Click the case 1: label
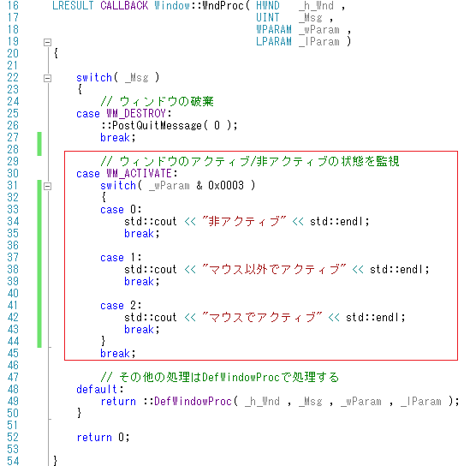This screenshot has width=476, height=466. coord(121,258)
